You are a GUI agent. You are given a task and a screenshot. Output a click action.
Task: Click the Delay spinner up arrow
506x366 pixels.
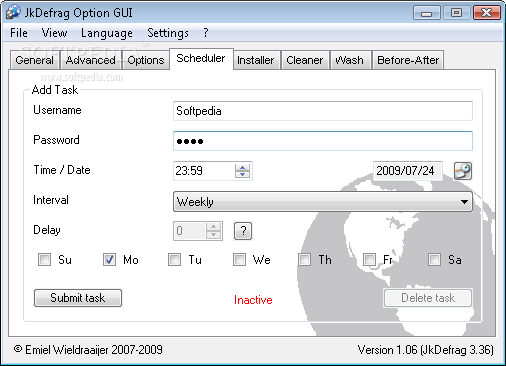(213, 227)
